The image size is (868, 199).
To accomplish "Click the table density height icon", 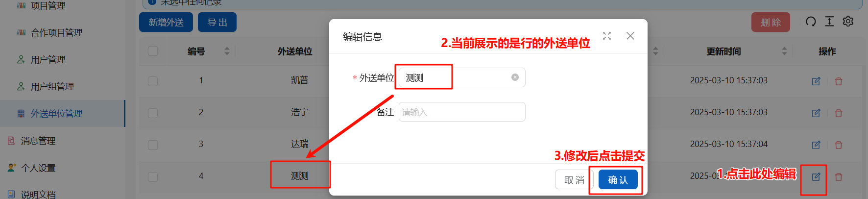I will (x=829, y=22).
